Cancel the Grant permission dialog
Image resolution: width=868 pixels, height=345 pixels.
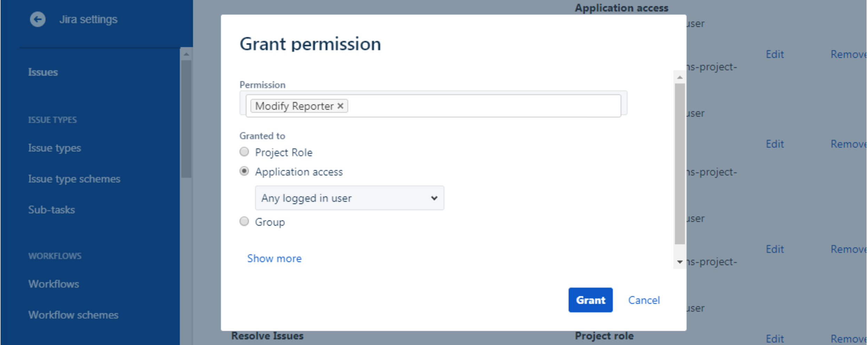coord(644,300)
